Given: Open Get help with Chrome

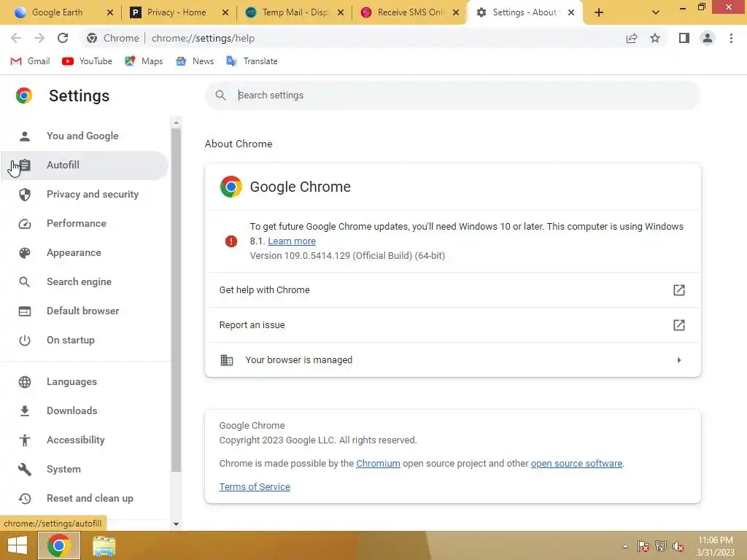Looking at the screenshot, I should (x=452, y=290).
